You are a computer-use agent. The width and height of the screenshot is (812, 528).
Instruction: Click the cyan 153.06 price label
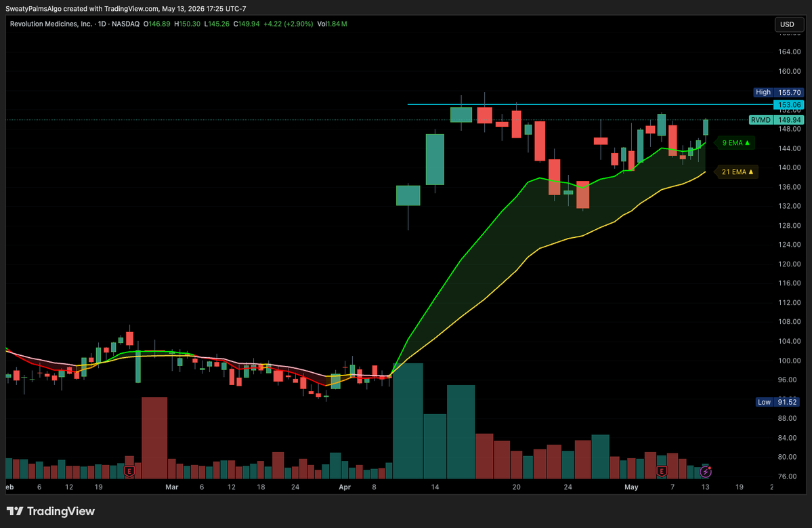(789, 104)
